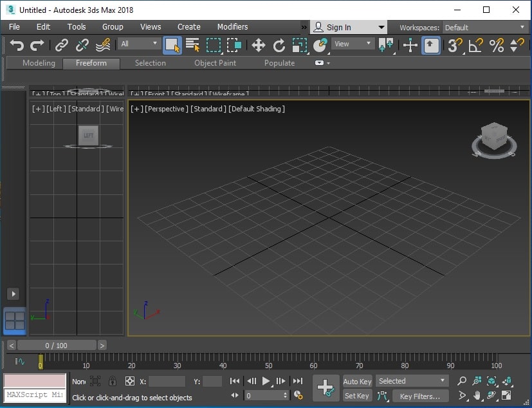Switch to the Modeling ribbon tab
This screenshot has width=532, height=408.
click(x=39, y=63)
